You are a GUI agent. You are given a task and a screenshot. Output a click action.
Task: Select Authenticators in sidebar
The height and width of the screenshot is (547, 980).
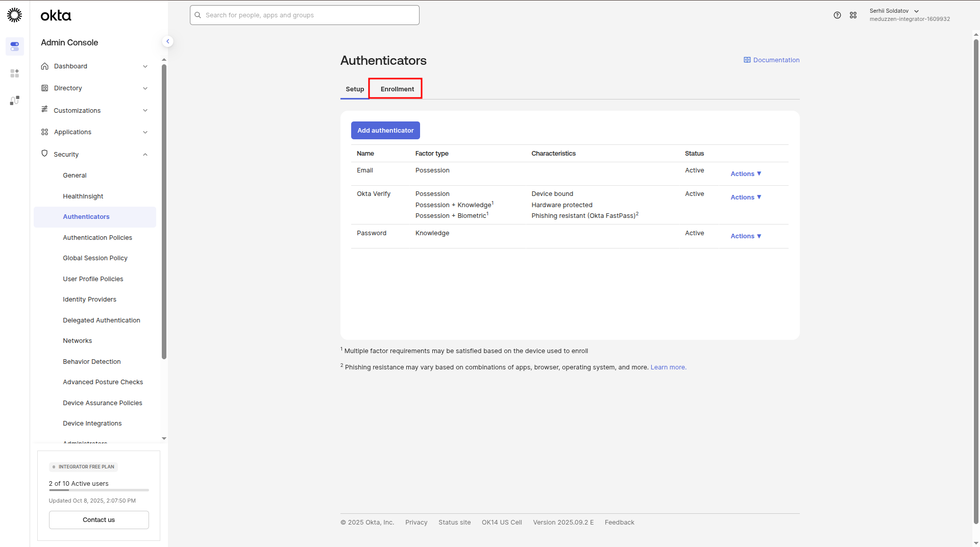(x=95, y=217)
